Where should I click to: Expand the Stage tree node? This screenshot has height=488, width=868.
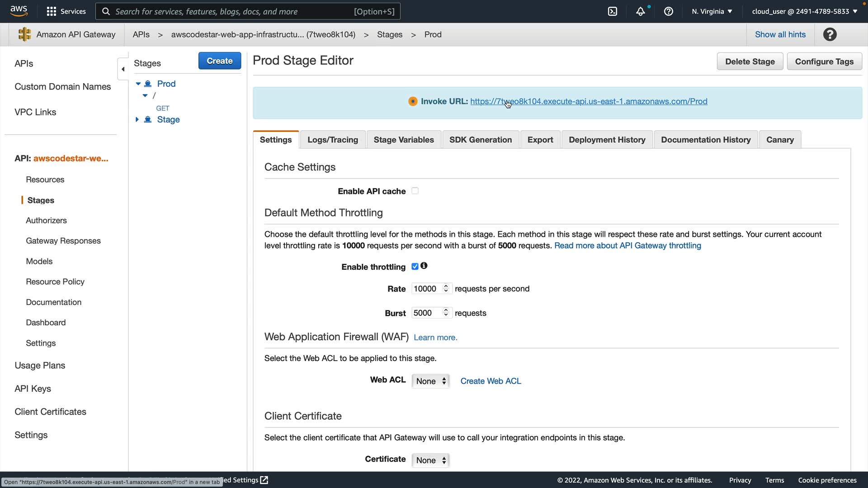137,119
